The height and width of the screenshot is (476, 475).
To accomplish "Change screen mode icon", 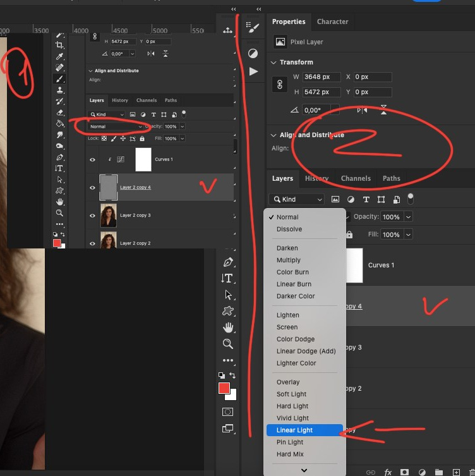I will [227, 429].
